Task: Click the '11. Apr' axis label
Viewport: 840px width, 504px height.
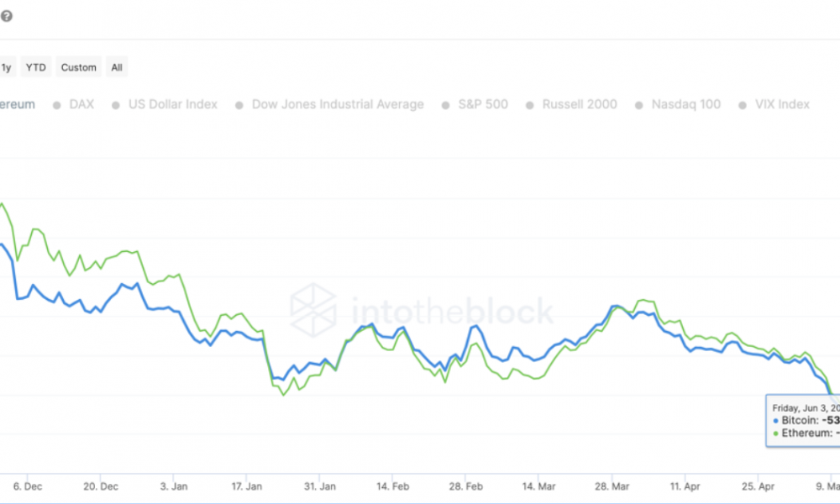Action: pyautogui.click(x=685, y=486)
